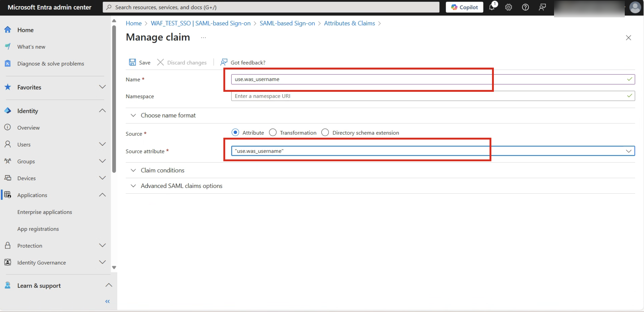Click the Identity Governance icon
Viewport: 644px width, 312px height.
click(x=8, y=262)
